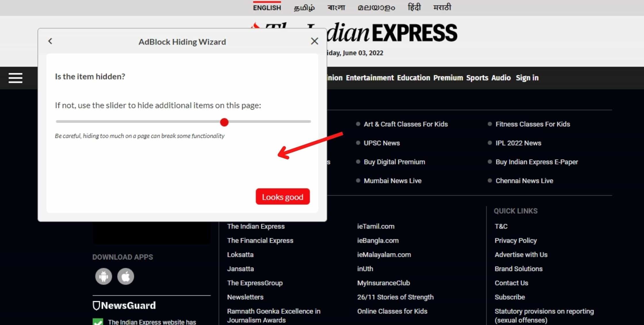The image size is (644, 325).
Task: Open the Sports menu item
Action: (x=477, y=78)
